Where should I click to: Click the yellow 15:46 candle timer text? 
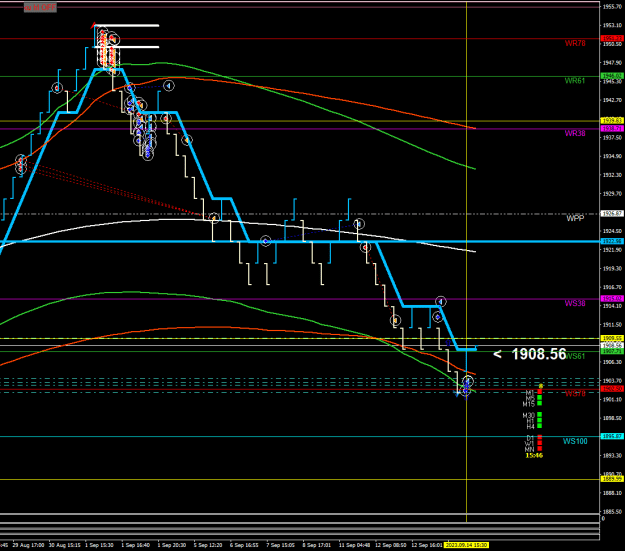point(534,455)
